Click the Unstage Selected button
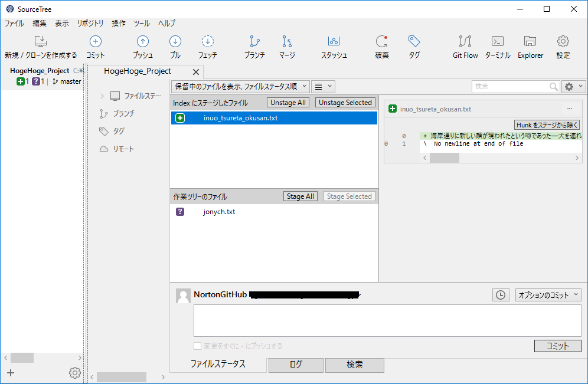The width and height of the screenshot is (588, 384). click(x=345, y=103)
